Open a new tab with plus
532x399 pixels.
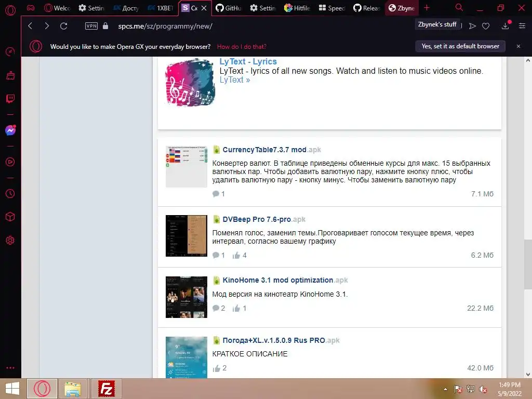point(427,7)
